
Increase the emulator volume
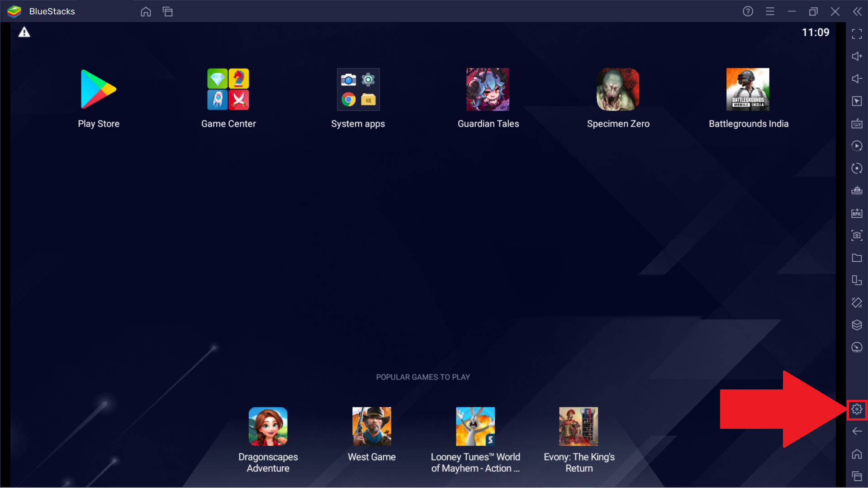857,56
